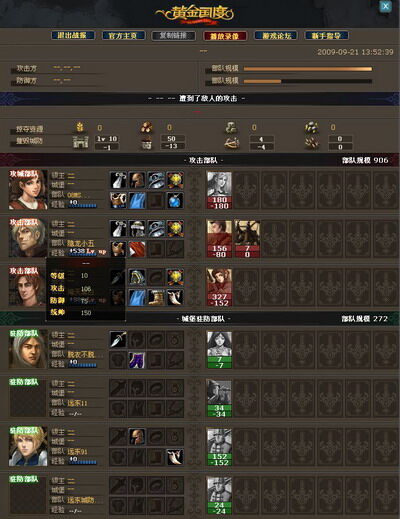Select the ballista defense loss icon
The height and width of the screenshot is (519, 400).
231,142
